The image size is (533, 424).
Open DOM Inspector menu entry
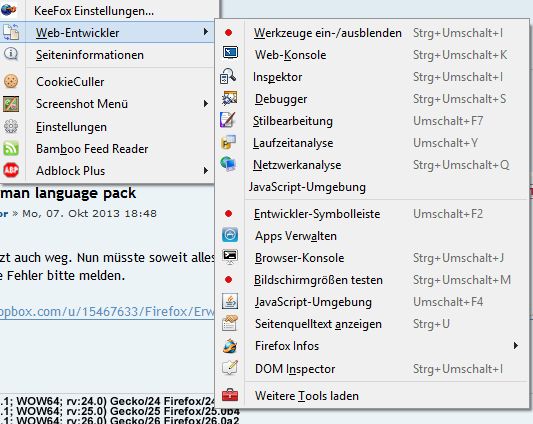coord(372,369)
